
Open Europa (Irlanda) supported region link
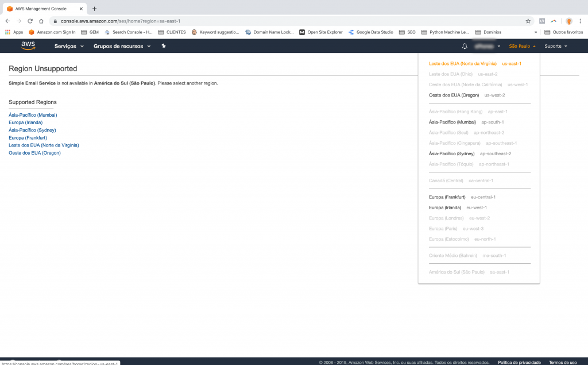(25, 122)
